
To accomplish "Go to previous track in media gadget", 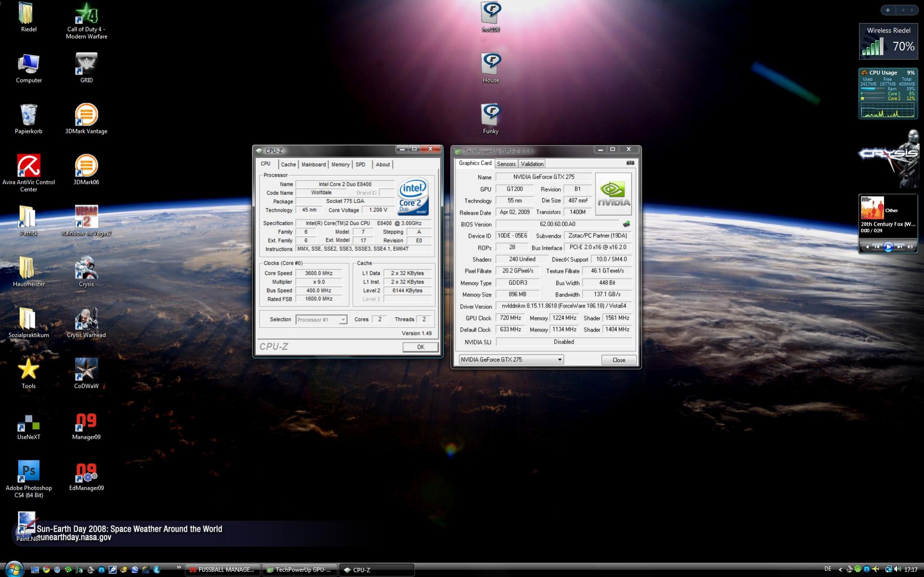I will 876,247.
